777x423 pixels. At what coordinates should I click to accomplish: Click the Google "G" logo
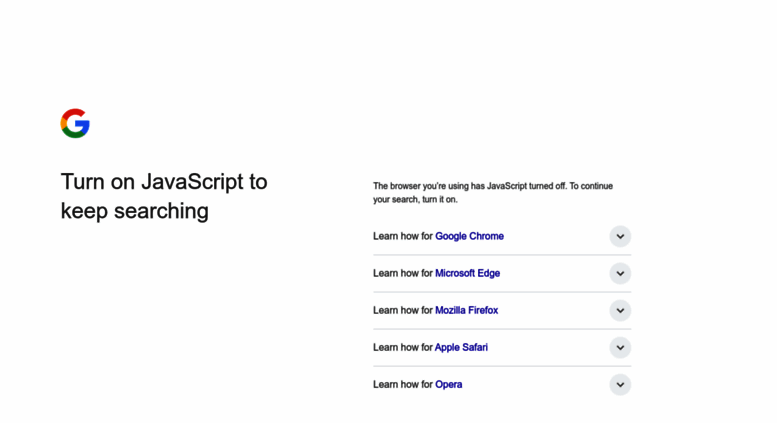pos(75,123)
